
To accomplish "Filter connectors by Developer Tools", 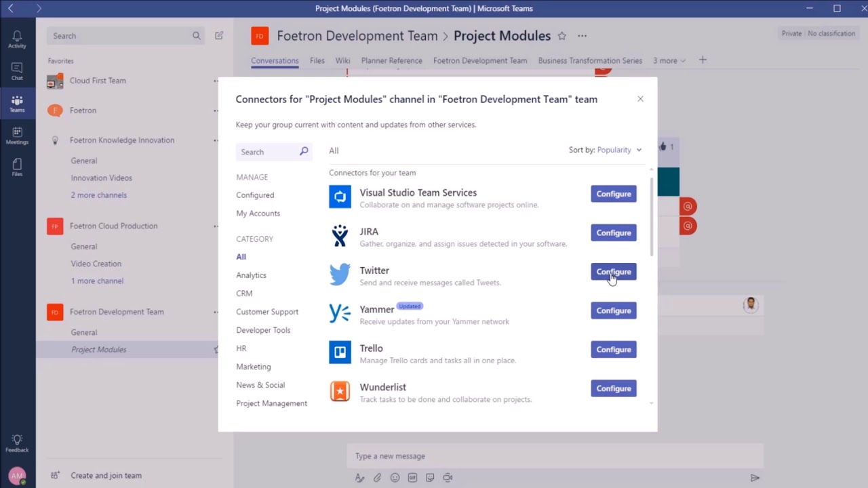I will click(263, 330).
